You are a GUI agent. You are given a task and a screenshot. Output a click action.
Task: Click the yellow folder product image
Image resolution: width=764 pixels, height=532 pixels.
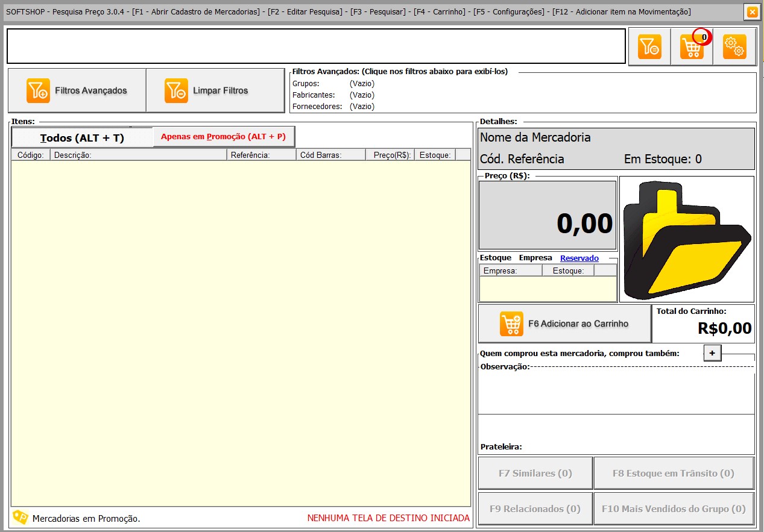[x=686, y=239]
